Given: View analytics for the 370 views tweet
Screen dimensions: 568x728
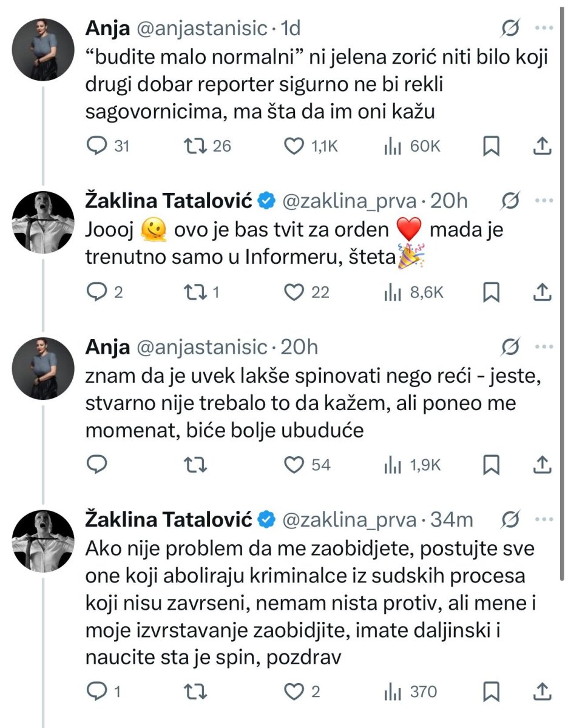Looking at the screenshot, I should [393, 692].
